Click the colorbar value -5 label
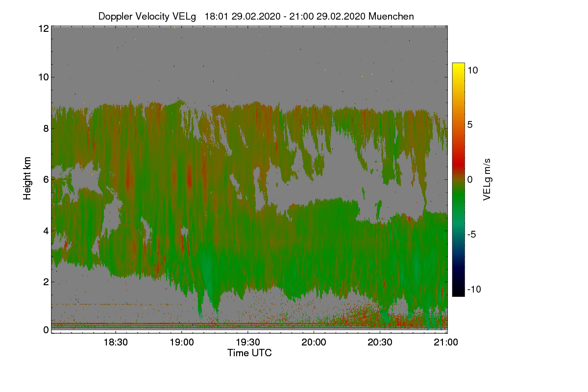The image size is (588, 392). point(471,234)
